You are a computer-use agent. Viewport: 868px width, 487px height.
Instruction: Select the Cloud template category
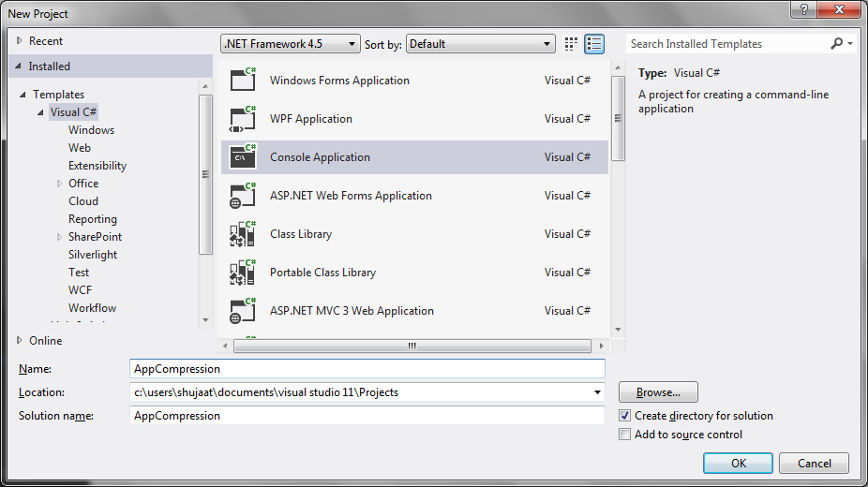click(x=83, y=201)
